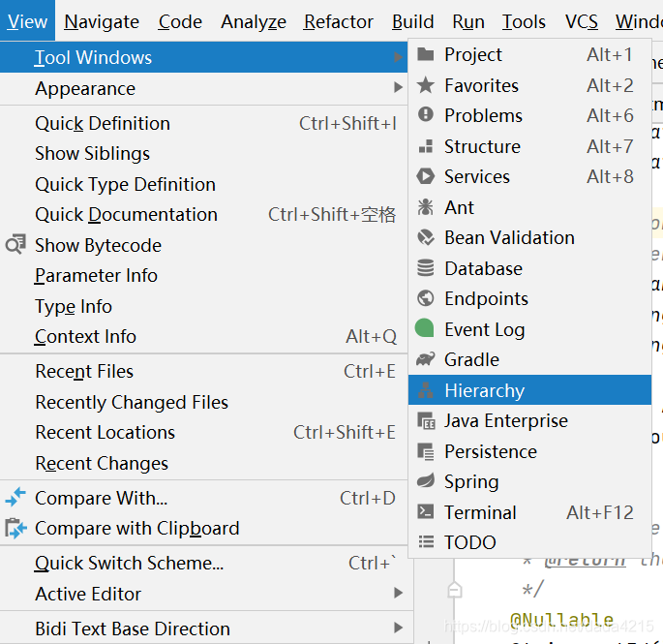Open the TODO tool window label

point(469,542)
